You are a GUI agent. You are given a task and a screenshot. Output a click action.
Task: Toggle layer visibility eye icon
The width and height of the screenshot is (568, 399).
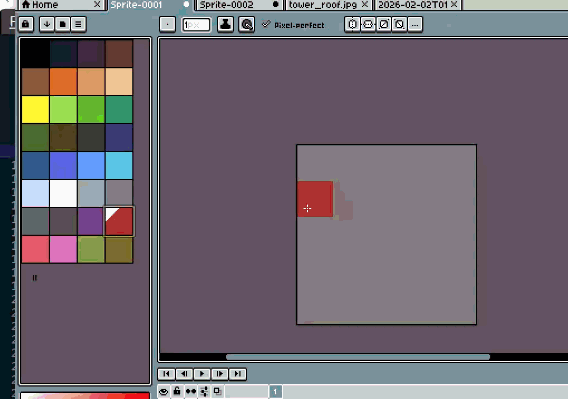click(x=164, y=391)
